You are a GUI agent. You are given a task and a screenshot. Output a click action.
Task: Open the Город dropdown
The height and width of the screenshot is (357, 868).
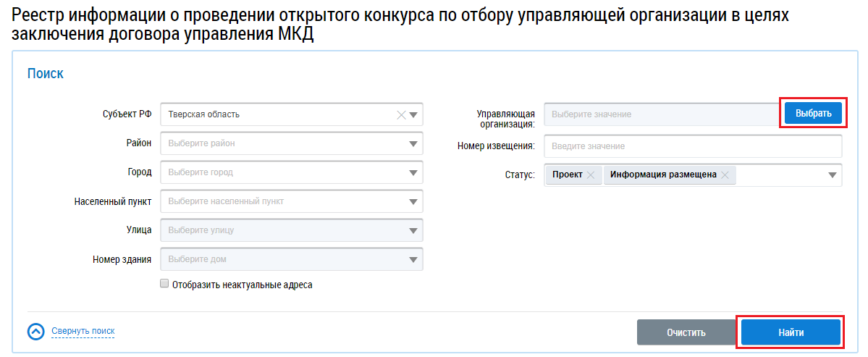[413, 172]
